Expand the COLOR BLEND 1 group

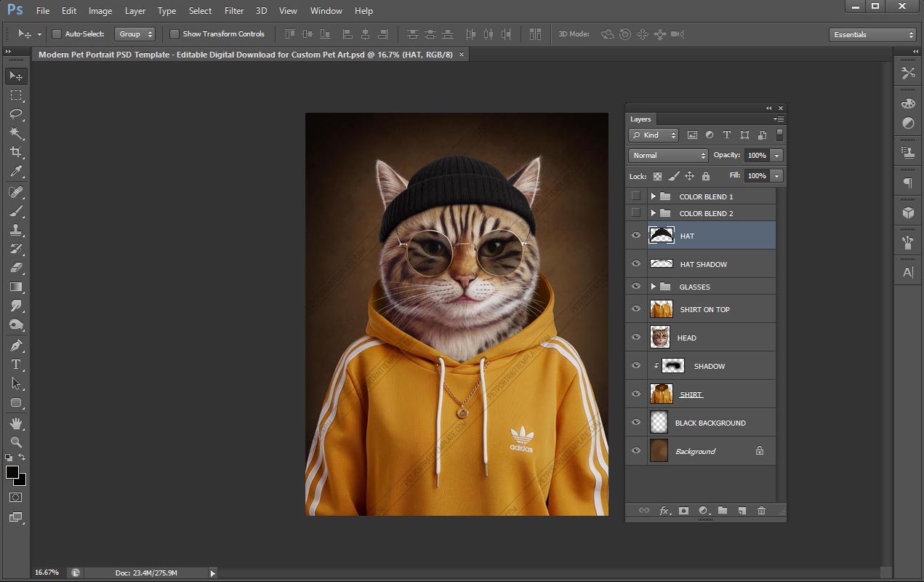click(653, 196)
